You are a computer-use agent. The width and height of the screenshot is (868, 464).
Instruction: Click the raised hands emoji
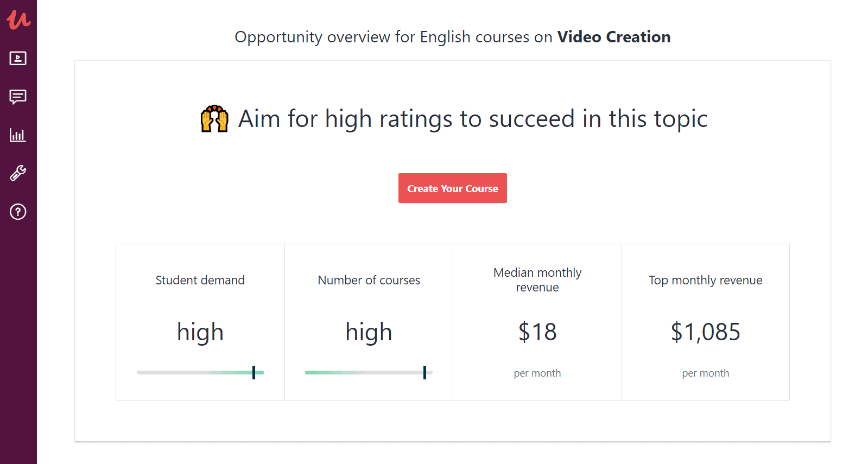tap(215, 118)
